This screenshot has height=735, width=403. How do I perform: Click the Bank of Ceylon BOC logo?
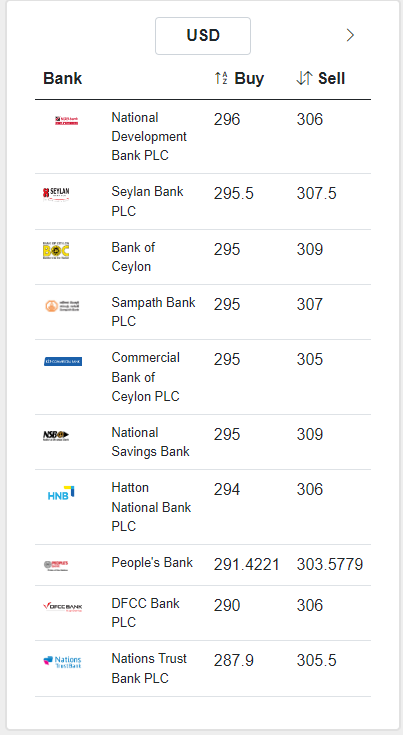[x=56, y=250]
